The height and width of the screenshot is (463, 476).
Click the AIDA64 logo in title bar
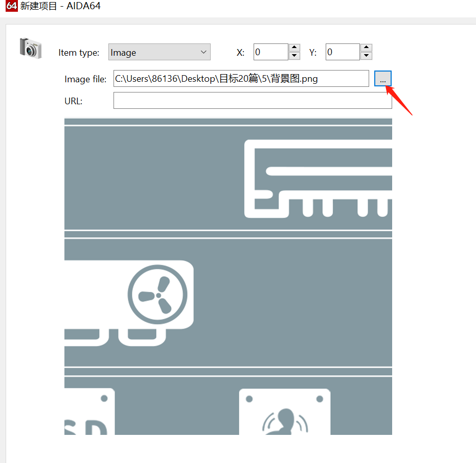11,7
